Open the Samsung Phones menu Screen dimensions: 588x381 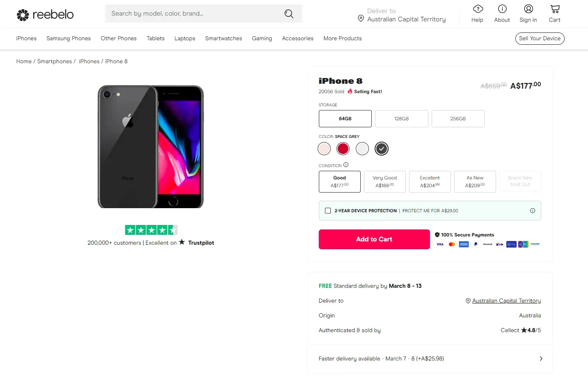click(x=68, y=38)
